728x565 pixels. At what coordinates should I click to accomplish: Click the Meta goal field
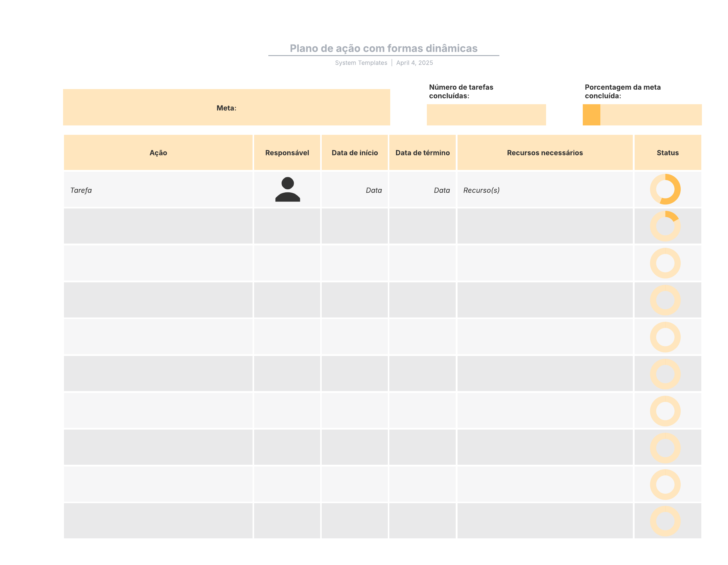coord(226,107)
